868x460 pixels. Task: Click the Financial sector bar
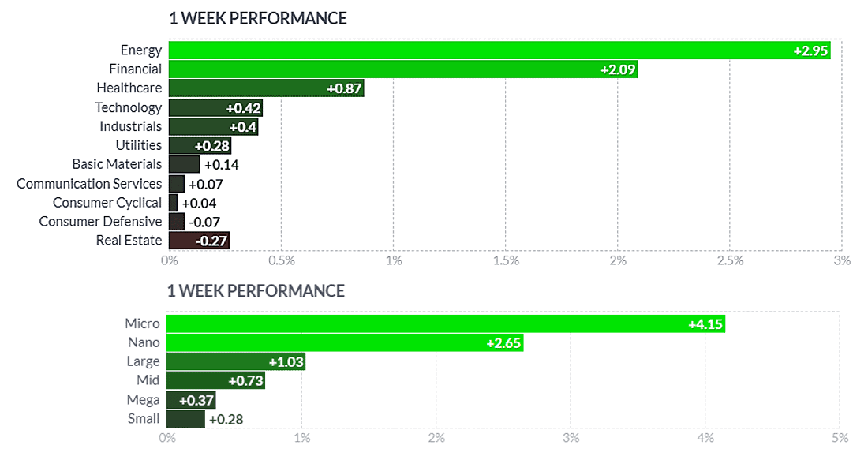402,69
